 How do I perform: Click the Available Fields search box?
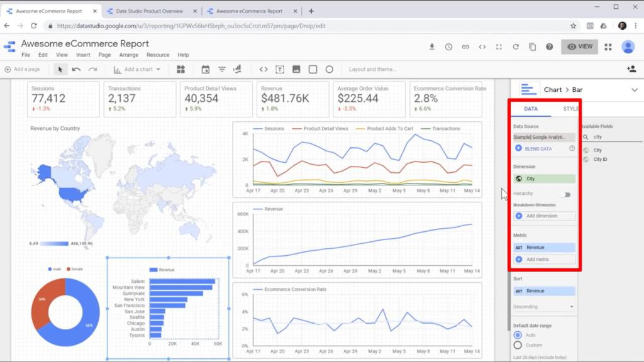coord(613,136)
